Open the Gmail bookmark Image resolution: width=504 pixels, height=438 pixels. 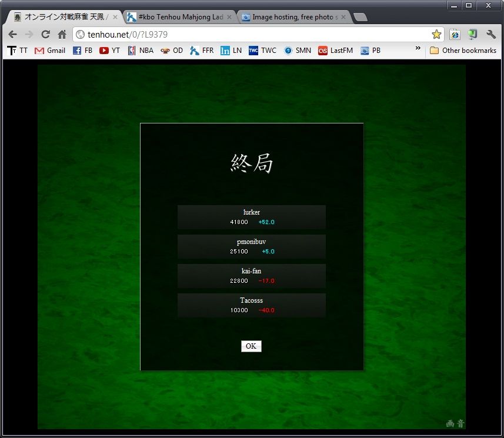pos(50,51)
